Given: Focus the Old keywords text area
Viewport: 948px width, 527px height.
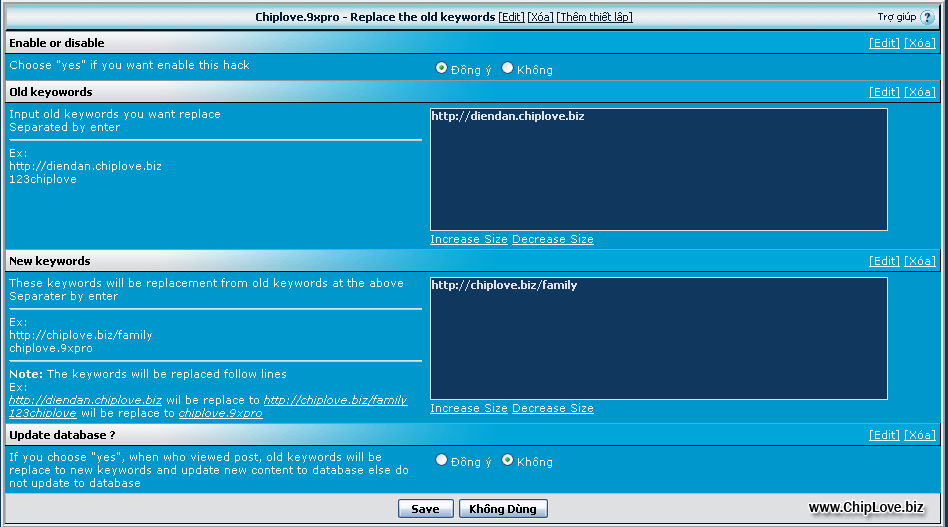Looking at the screenshot, I should tap(659, 169).
